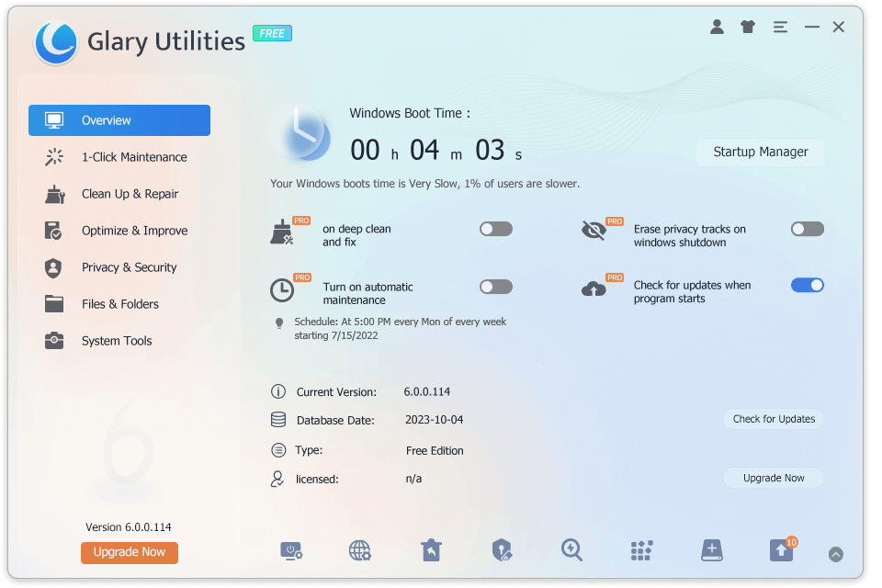Open the uninstall trash bin icon
Screen dimensions: 882x588
(x=431, y=550)
